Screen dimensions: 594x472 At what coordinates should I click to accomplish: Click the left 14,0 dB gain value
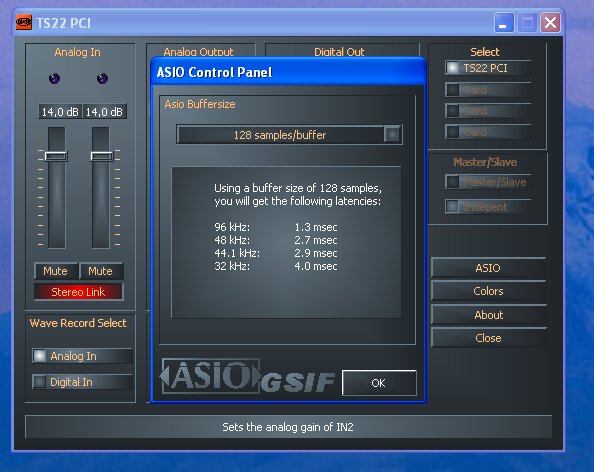(60, 112)
